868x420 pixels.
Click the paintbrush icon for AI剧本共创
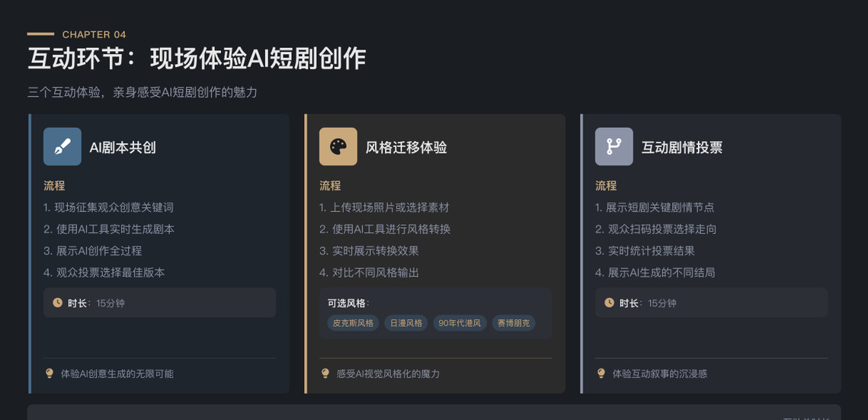62,146
